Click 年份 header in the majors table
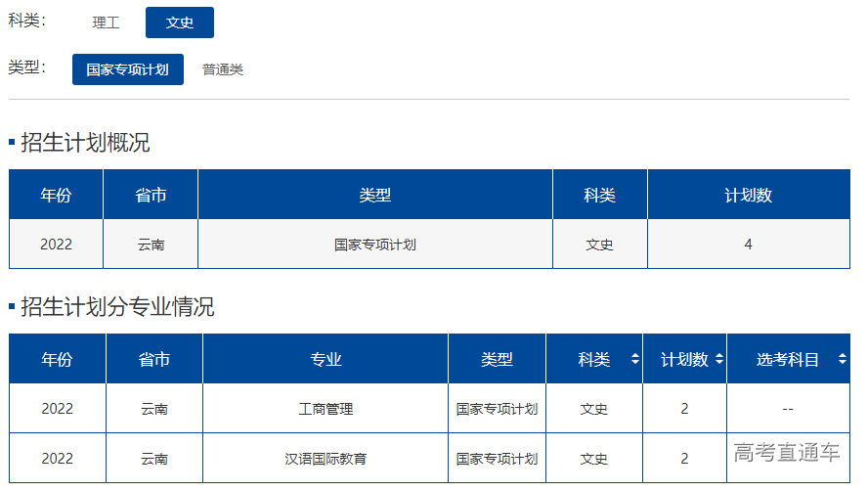 57,359
